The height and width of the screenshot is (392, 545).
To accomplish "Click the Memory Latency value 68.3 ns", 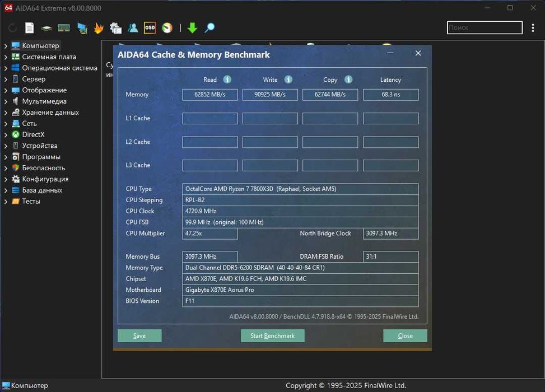I will [390, 95].
